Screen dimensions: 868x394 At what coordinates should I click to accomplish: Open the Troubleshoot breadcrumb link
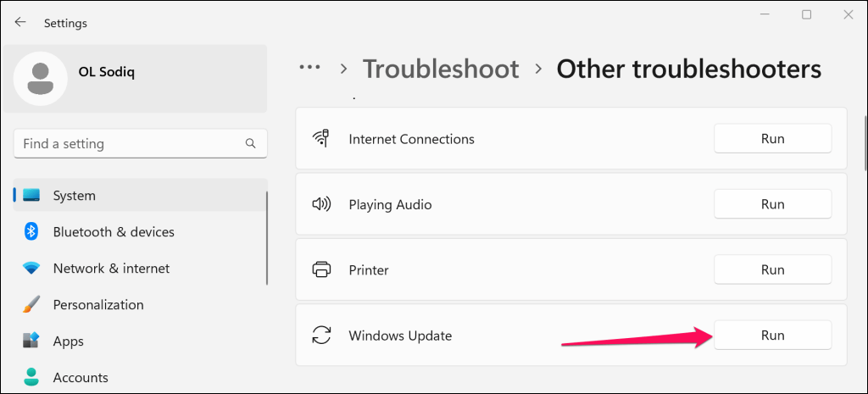click(x=441, y=69)
